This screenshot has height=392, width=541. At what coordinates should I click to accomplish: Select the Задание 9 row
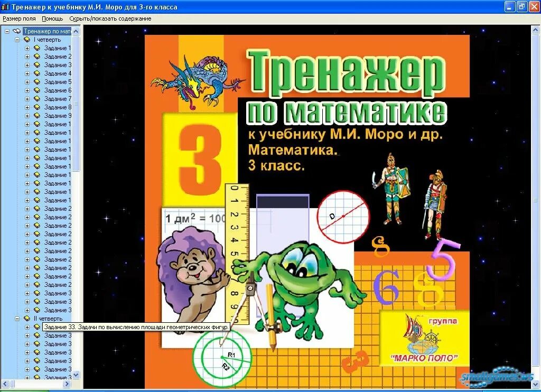(58, 116)
